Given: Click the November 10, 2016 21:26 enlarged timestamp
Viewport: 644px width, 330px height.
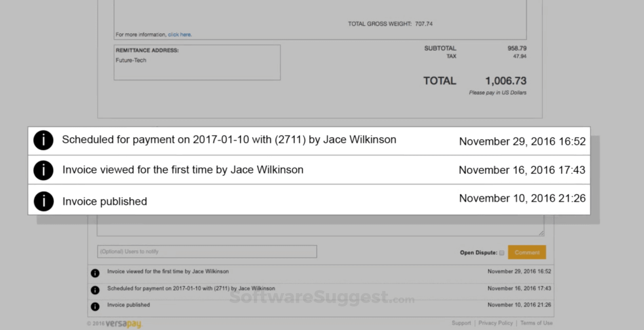Looking at the screenshot, I should click(522, 198).
